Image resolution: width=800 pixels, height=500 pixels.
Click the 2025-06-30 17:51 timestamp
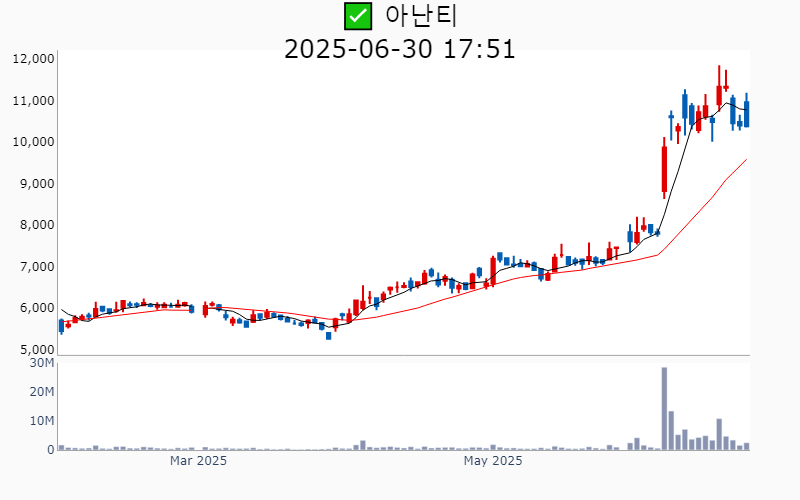(x=399, y=49)
